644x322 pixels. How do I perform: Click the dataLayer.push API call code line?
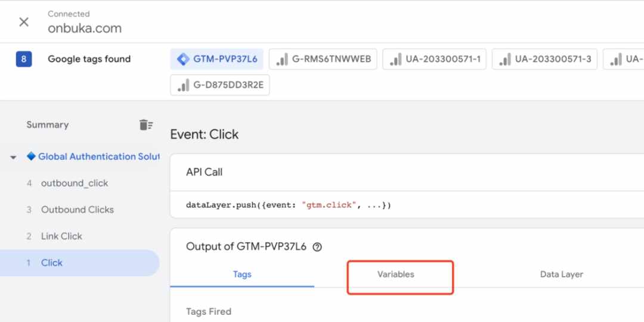(x=289, y=205)
